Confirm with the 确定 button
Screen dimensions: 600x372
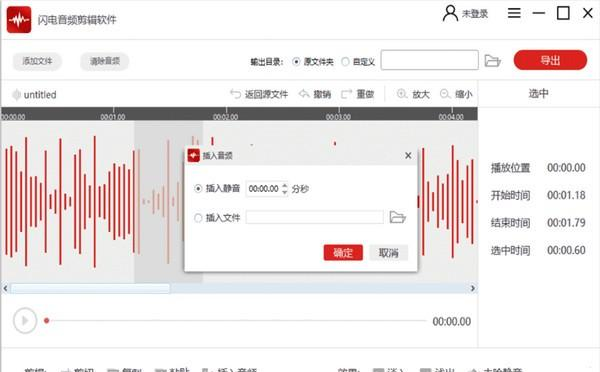(343, 253)
